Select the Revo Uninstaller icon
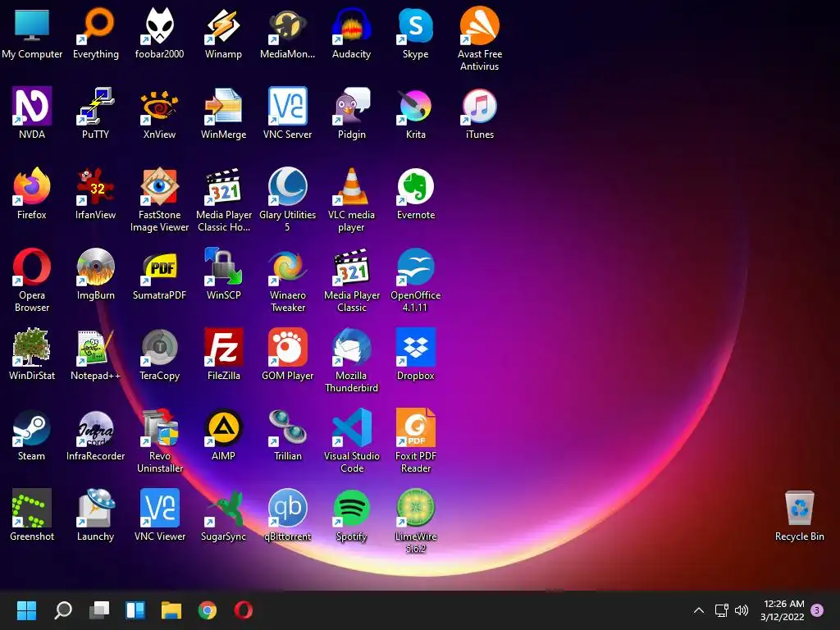Screen dimensions: 840x630 coord(160,427)
